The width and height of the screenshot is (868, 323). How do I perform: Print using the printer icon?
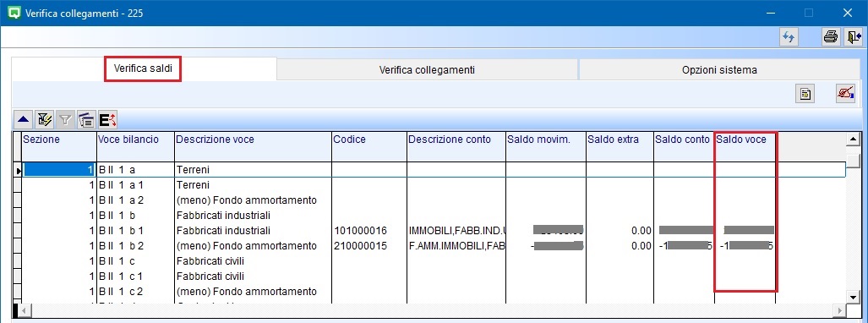(830, 37)
